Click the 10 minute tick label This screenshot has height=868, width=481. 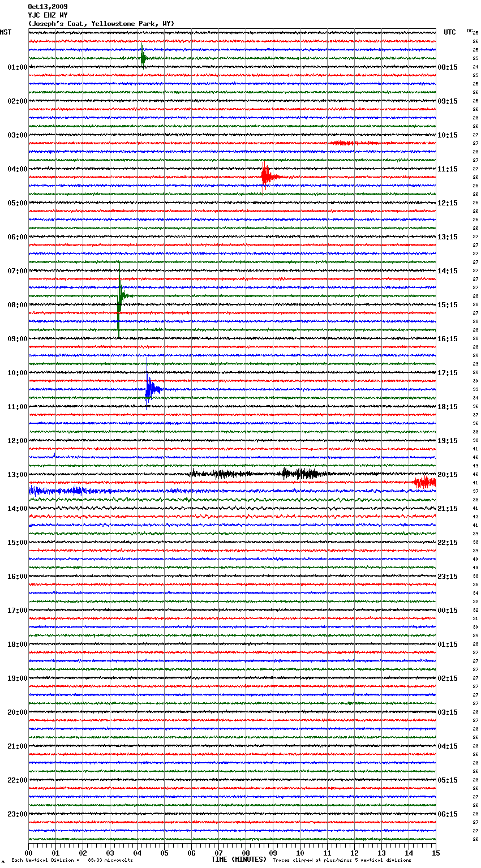[x=300, y=853]
